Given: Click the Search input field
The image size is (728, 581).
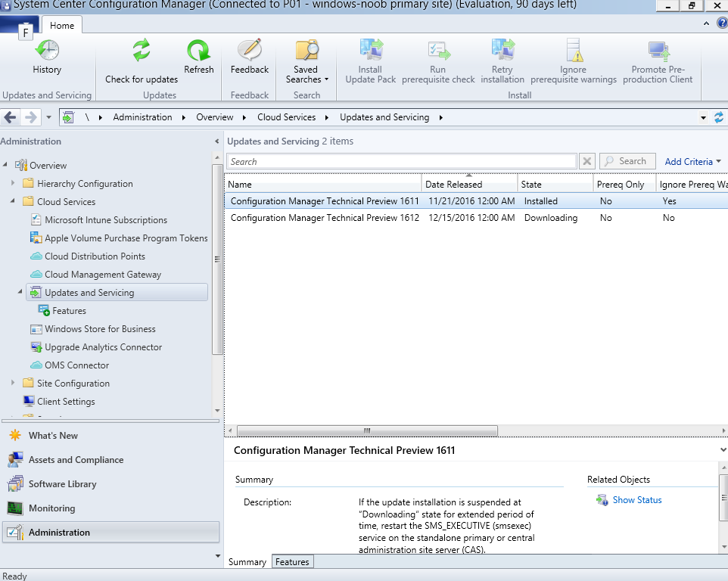Looking at the screenshot, I should [402, 161].
